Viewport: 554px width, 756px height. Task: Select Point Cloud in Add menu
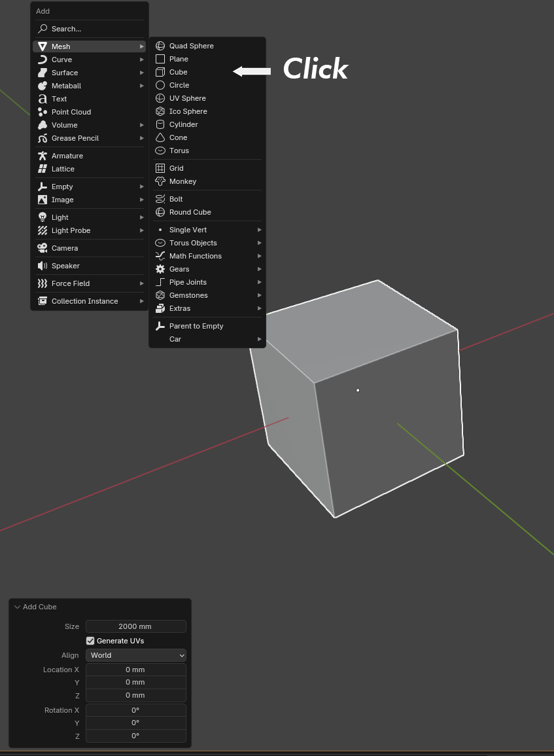point(90,112)
